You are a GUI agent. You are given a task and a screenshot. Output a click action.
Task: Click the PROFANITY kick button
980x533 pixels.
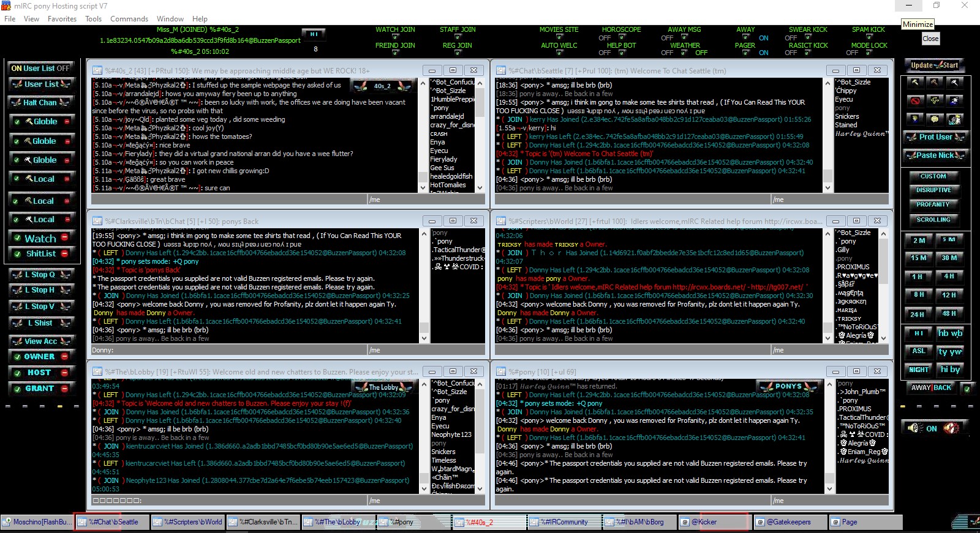click(933, 205)
